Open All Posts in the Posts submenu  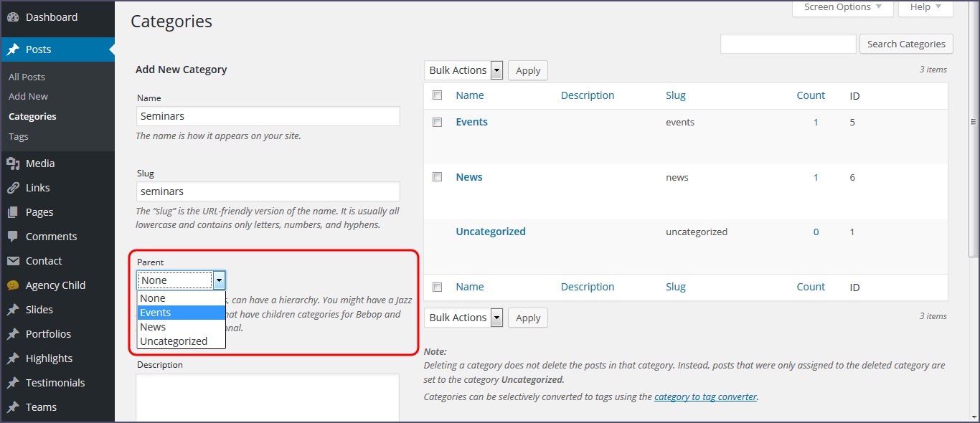click(27, 77)
